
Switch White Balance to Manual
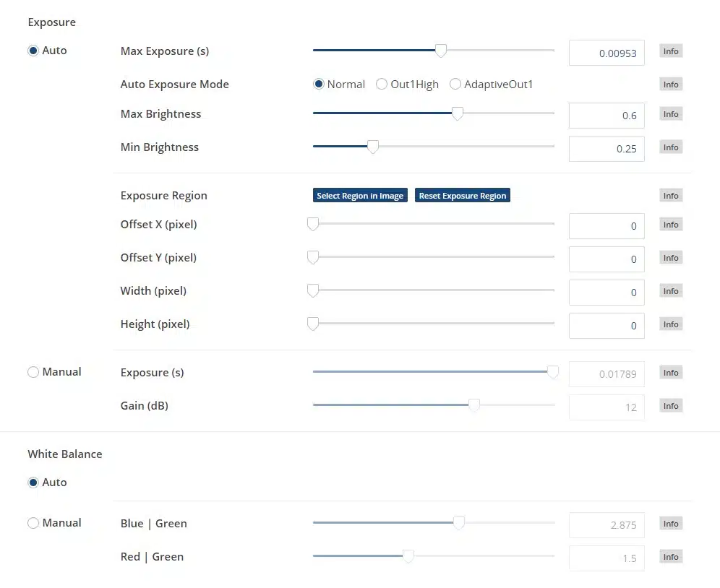point(33,523)
